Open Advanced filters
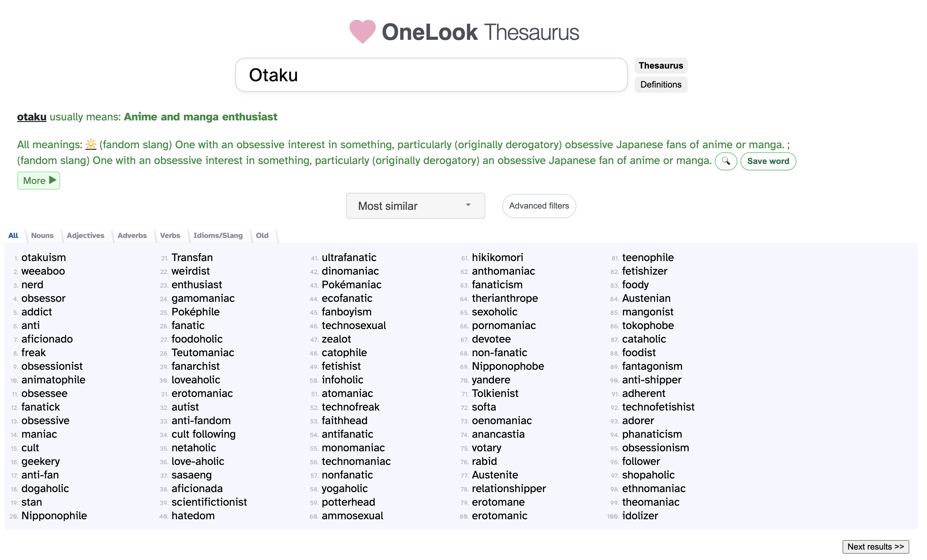The width and height of the screenshot is (927, 560). point(539,206)
